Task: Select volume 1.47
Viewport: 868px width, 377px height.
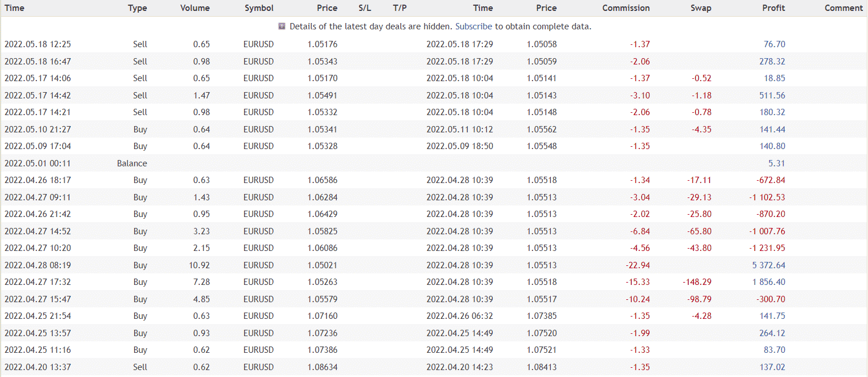Action: coord(201,96)
